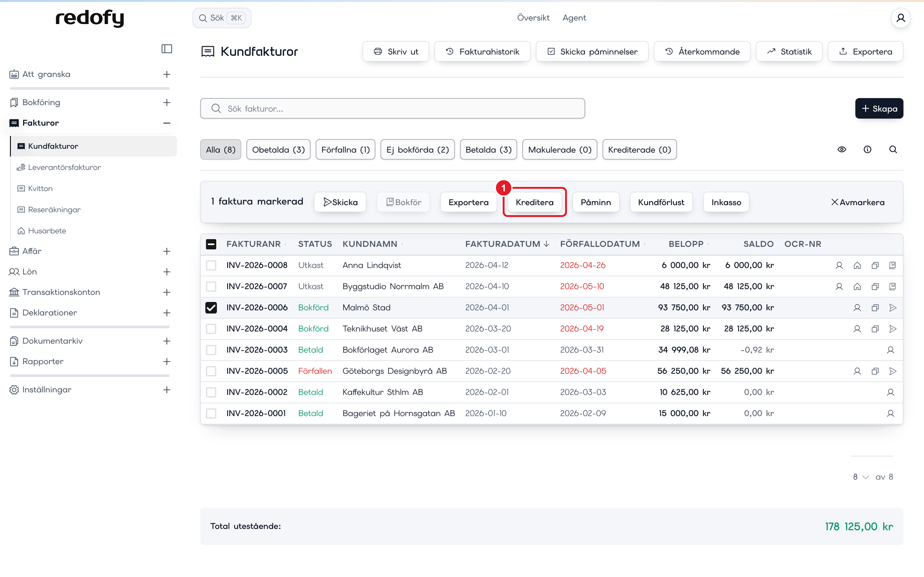
Task: Collapse the Fakturor sidebar section
Action: click(x=167, y=123)
